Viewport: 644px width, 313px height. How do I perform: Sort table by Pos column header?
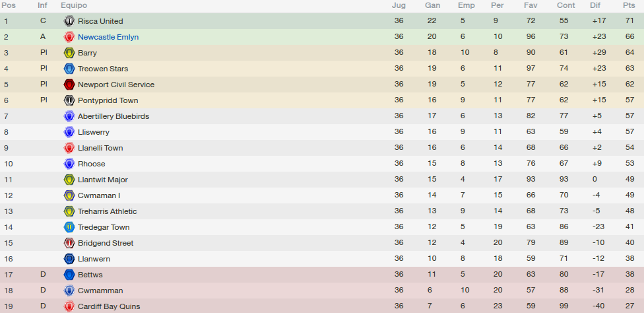tap(8, 5)
